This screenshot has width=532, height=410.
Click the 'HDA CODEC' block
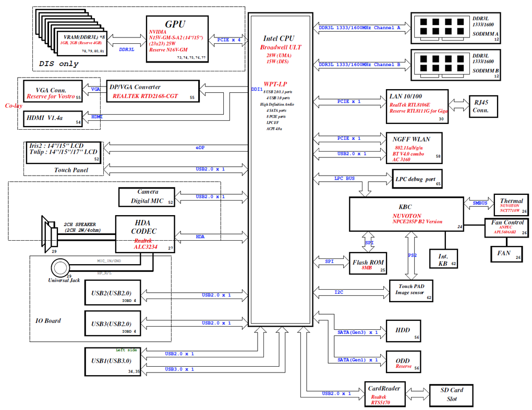point(145,234)
